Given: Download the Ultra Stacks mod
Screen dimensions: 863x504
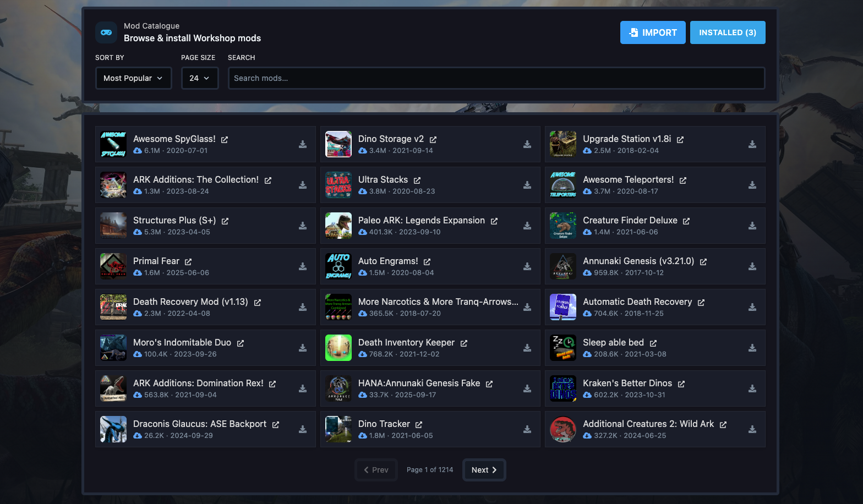Looking at the screenshot, I should click(527, 185).
